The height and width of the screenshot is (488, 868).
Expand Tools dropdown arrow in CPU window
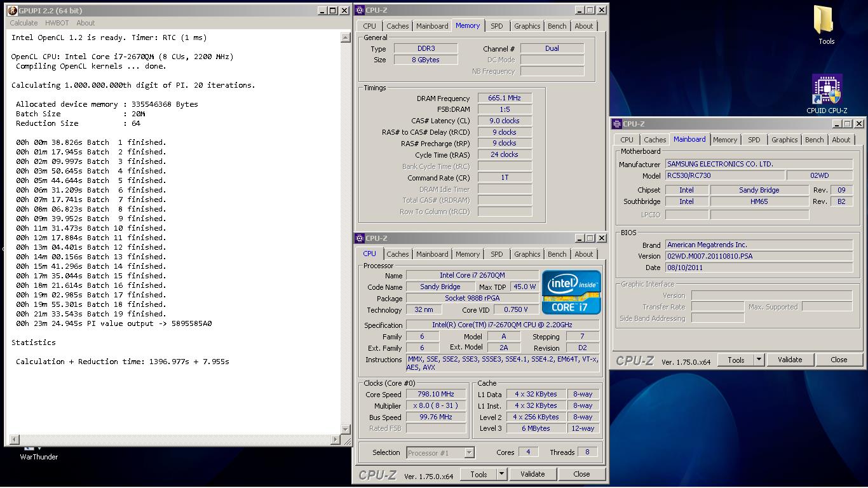coord(501,474)
